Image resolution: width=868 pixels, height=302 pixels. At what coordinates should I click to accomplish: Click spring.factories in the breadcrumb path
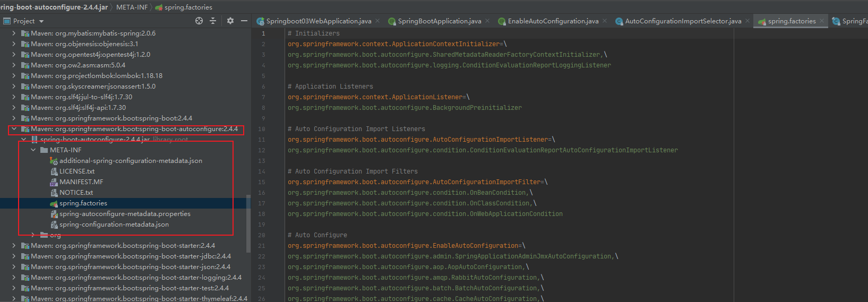188,7
